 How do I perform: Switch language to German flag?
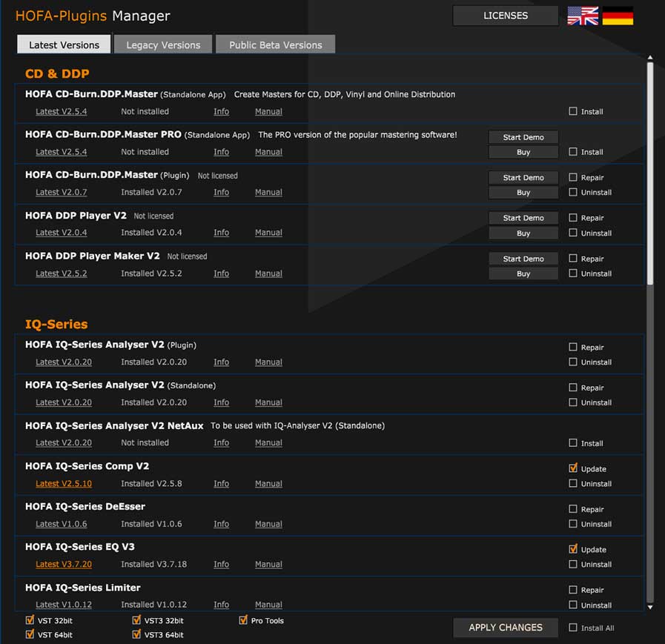click(618, 16)
